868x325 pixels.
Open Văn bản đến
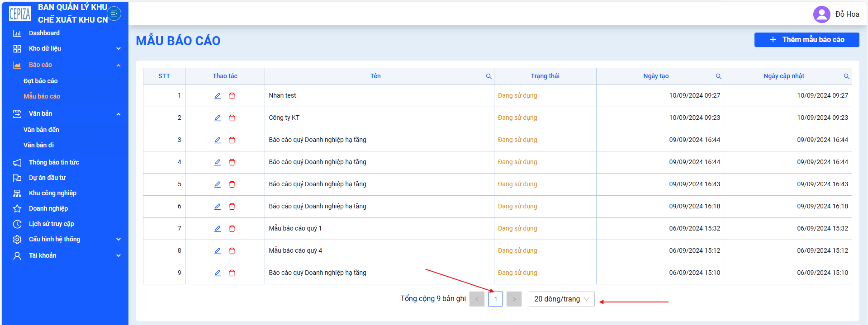pyautogui.click(x=41, y=130)
